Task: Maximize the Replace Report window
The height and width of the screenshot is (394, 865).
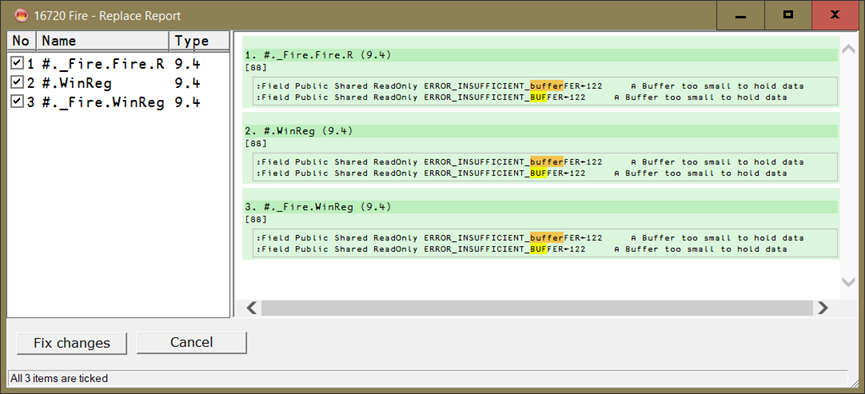Action: point(788,15)
